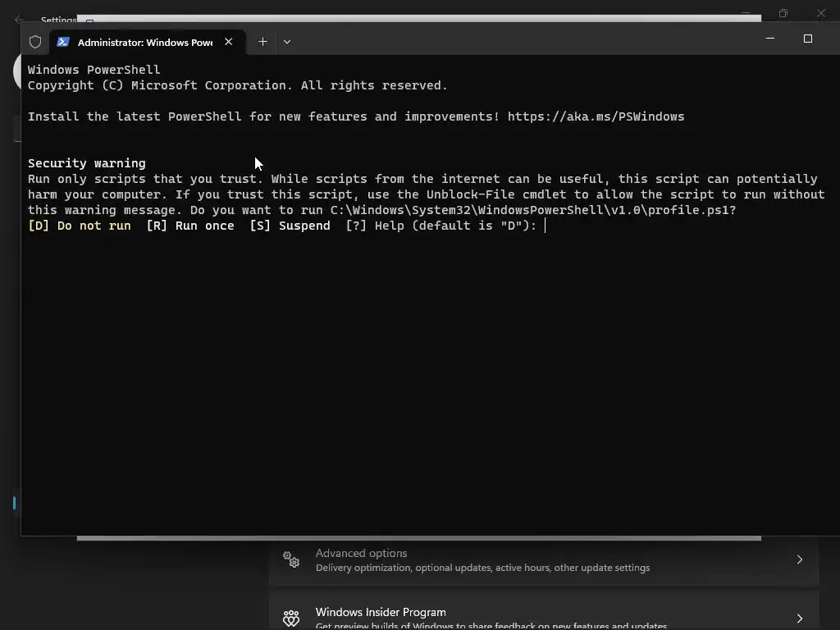The image size is (840, 630).
Task: Click the Windows Insider Program icon
Action: click(291, 619)
